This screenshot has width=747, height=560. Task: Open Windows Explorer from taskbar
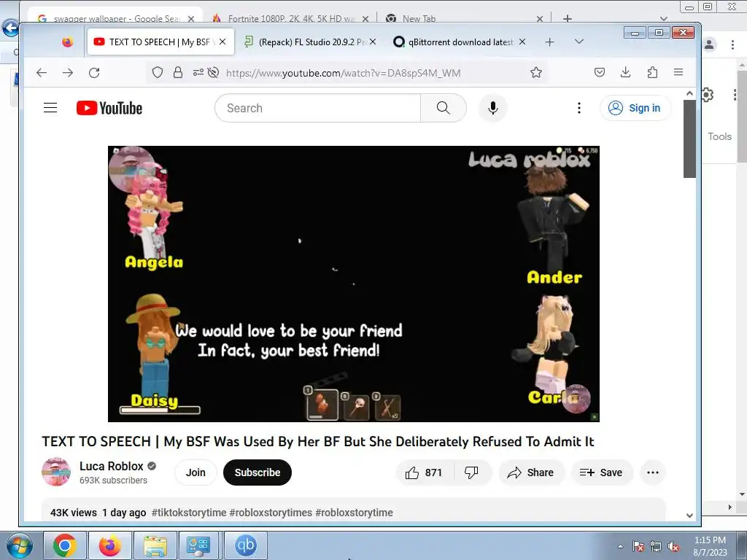click(x=155, y=545)
